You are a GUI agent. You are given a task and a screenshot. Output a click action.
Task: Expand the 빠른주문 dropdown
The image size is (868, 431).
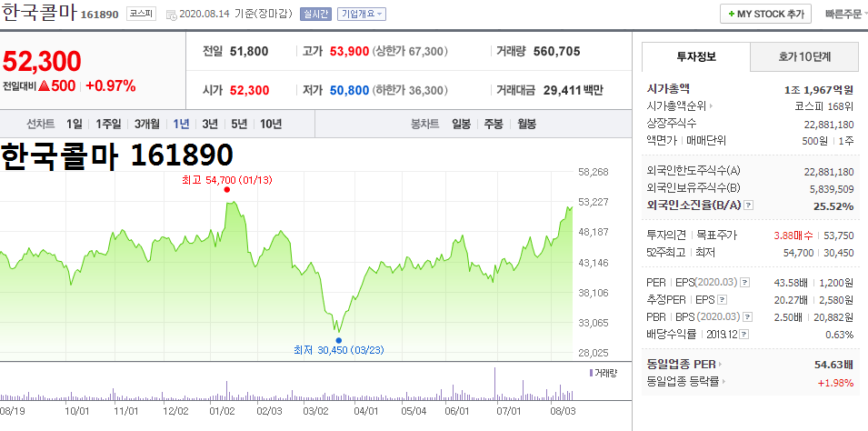pos(846,15)
